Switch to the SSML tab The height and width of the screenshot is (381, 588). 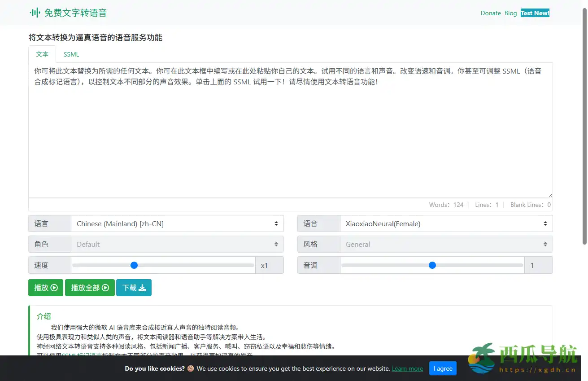[71, 54]
